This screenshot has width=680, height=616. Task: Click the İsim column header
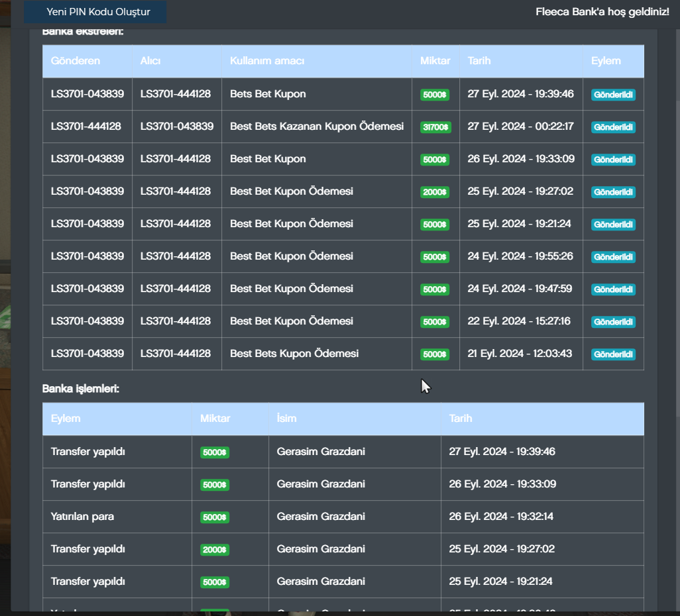pyautogui.click(x=286, y=419)
